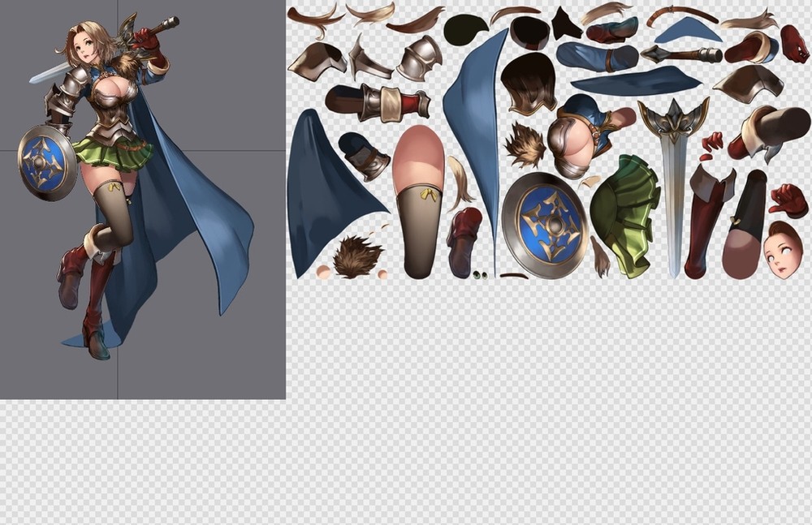Click the sword hilt handle sprite
812x525 pixels.
click(682, 54)
